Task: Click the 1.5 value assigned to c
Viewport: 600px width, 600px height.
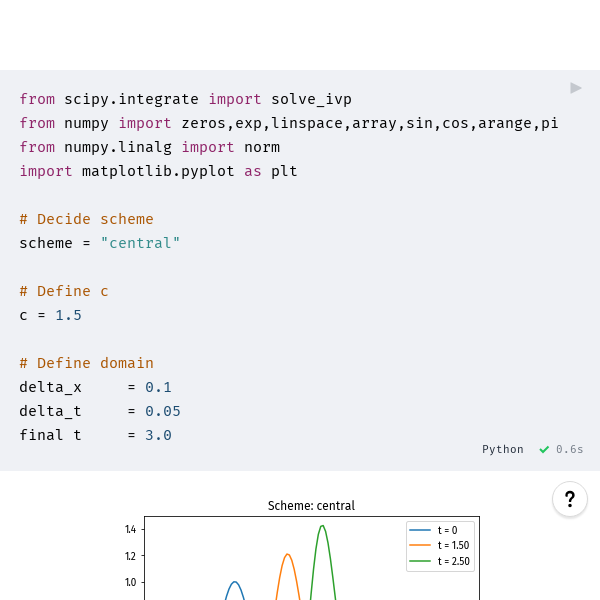Action: [x=68, y=315]
